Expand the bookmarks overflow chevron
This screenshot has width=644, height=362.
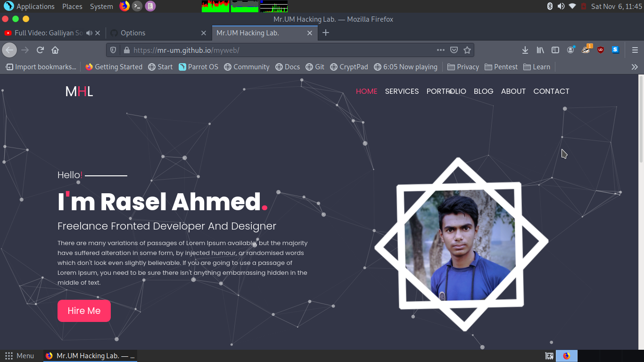pos(635,66)
